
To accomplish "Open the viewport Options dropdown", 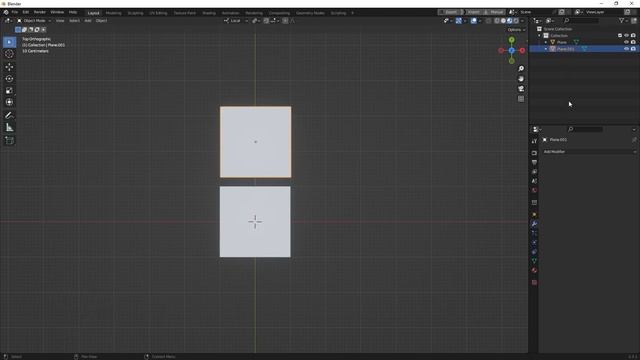I will pyautogui.click(x=516, y=30).
